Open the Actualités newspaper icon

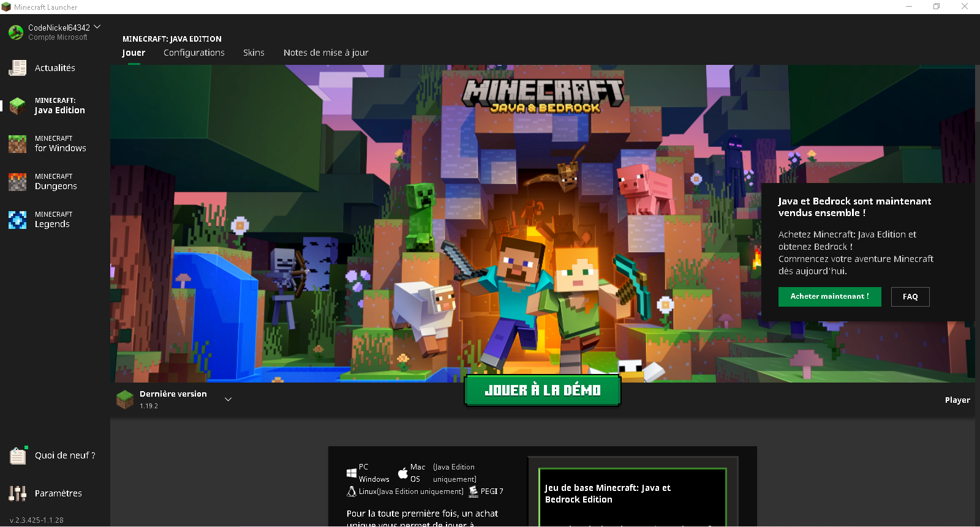[18, 68]
